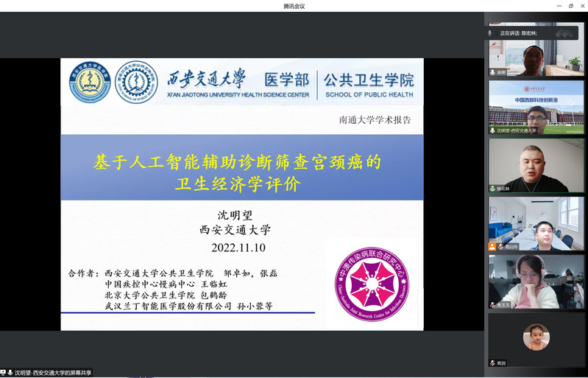Click the mic icon in the bottom-left share label
This screenshot has height=378, width=588.
point(10,373)
